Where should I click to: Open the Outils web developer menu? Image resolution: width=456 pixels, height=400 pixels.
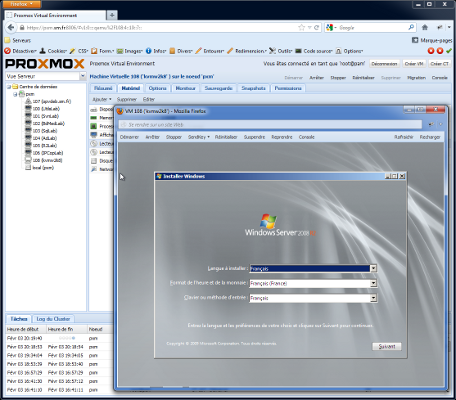[281, 51]
